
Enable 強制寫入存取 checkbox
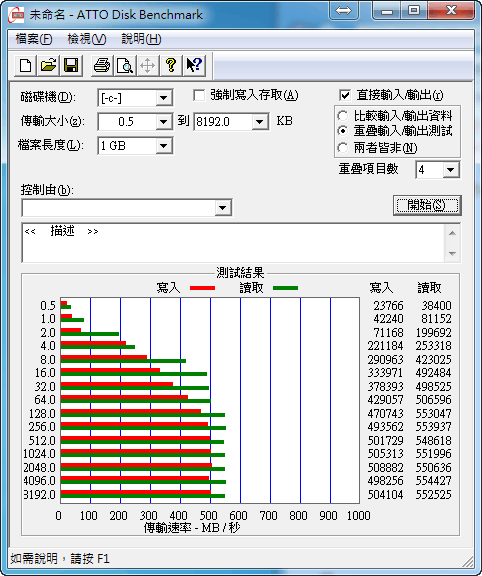pyautogui.click(x=199, y=96)
